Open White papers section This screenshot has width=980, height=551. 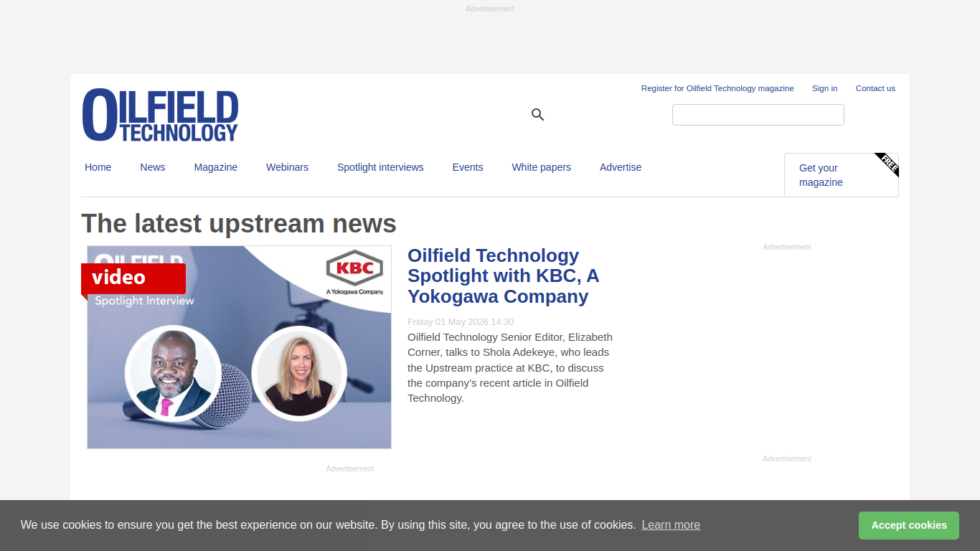pos(542,167)
